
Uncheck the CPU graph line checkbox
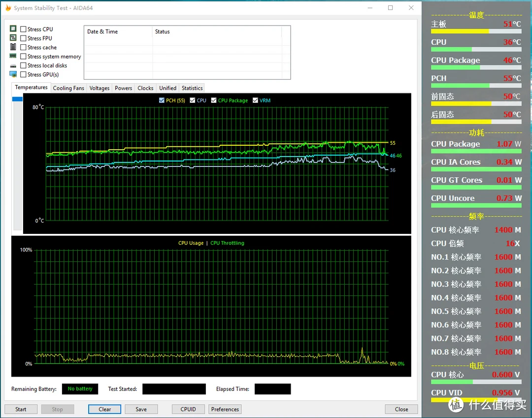pyautogui.click(x=193, y=100)
